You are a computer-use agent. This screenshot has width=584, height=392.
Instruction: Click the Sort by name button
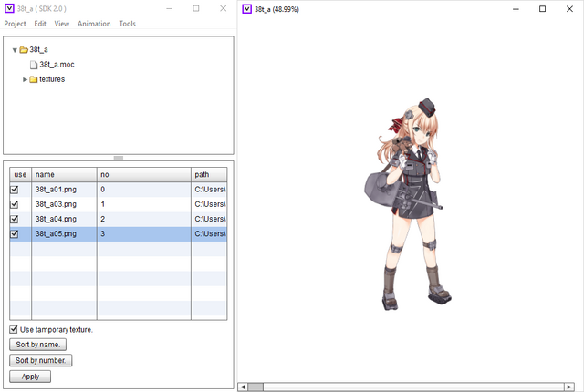[37, 345]
